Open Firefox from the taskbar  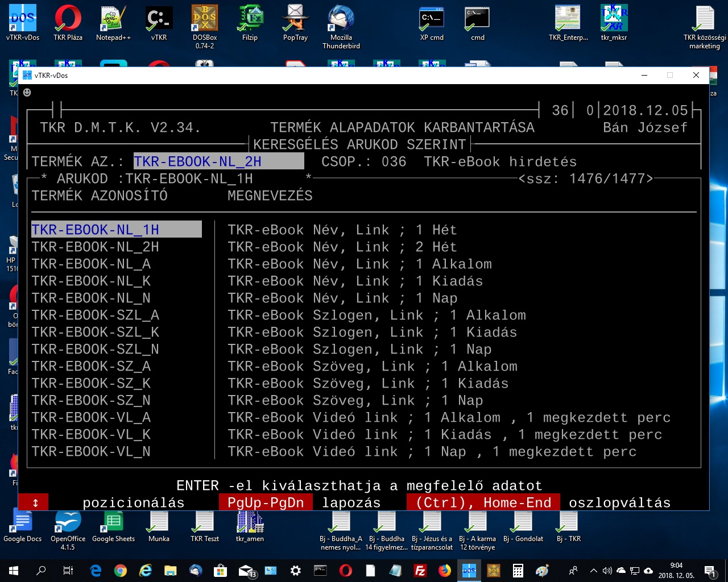445,571
